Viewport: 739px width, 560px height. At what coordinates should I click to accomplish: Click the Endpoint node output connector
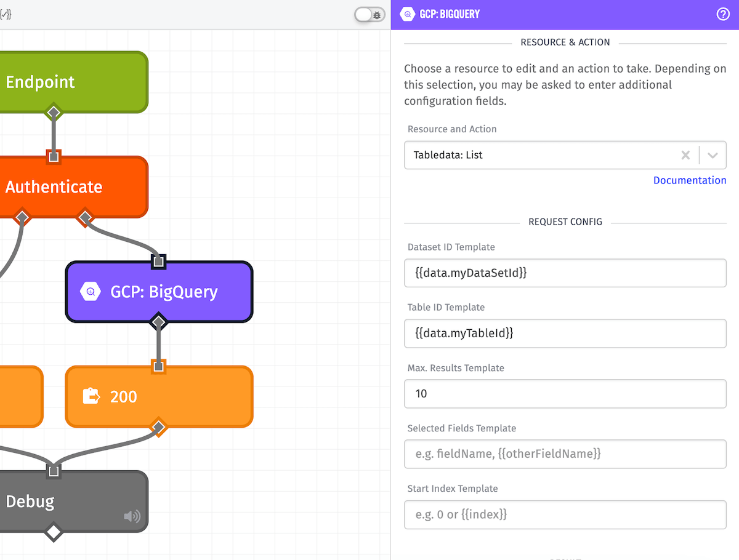pos(54,113)
